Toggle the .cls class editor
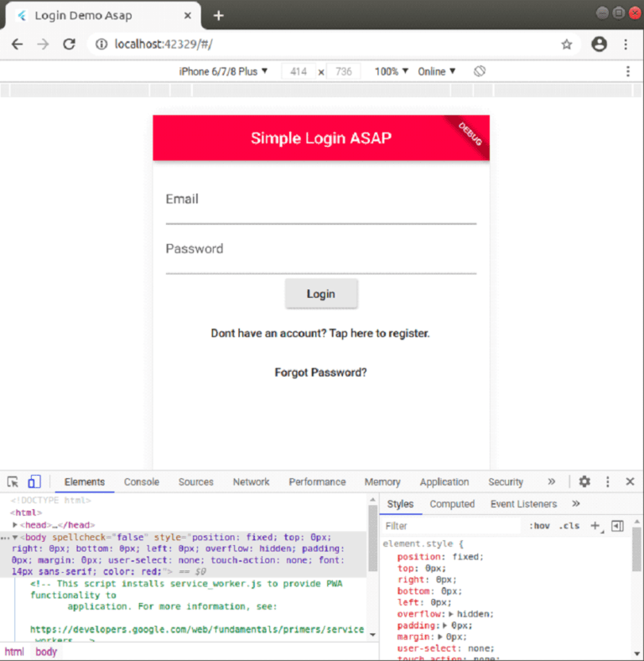The height and width of the screenshot is (661, 644). (x=569, y=526)
